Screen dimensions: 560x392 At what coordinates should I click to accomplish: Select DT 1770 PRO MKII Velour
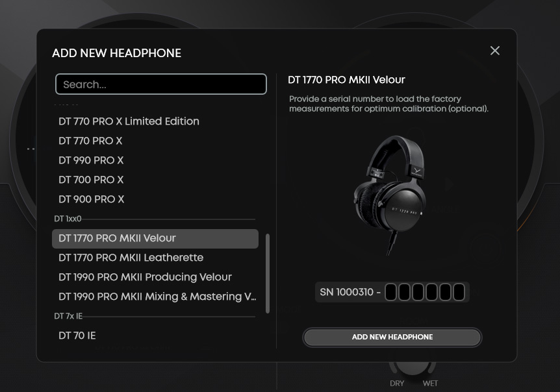coord(155,239)
